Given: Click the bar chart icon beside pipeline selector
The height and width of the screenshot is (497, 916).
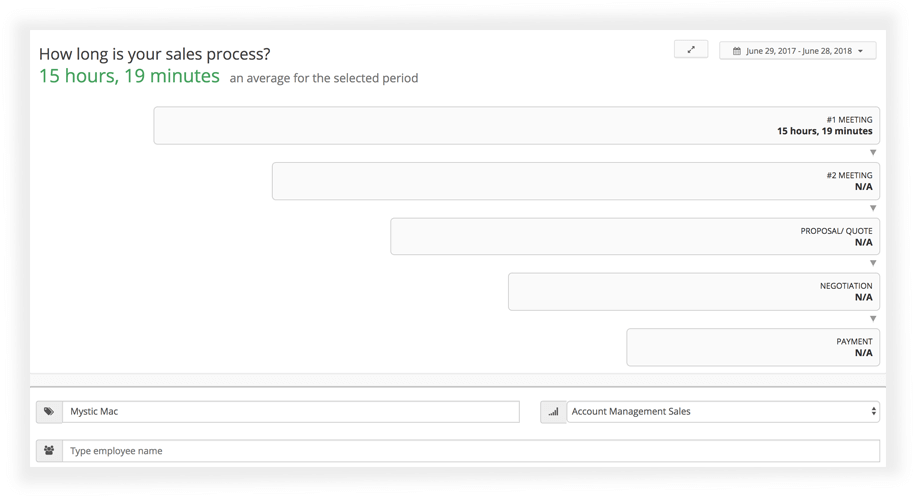Looking at the screenshot, I should [x=553, y=412].
